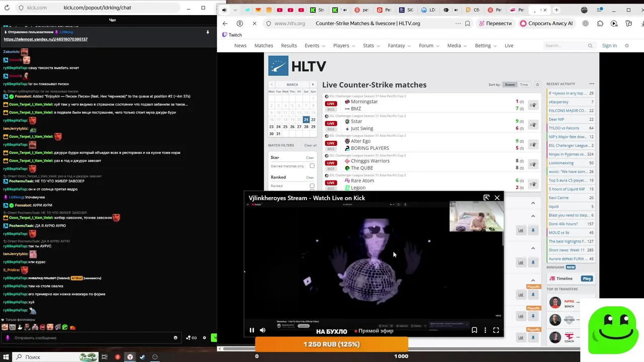
Task: Open Alter Ego vs BORING PLAYERS betting icon
Action: [x=533, y=145]
